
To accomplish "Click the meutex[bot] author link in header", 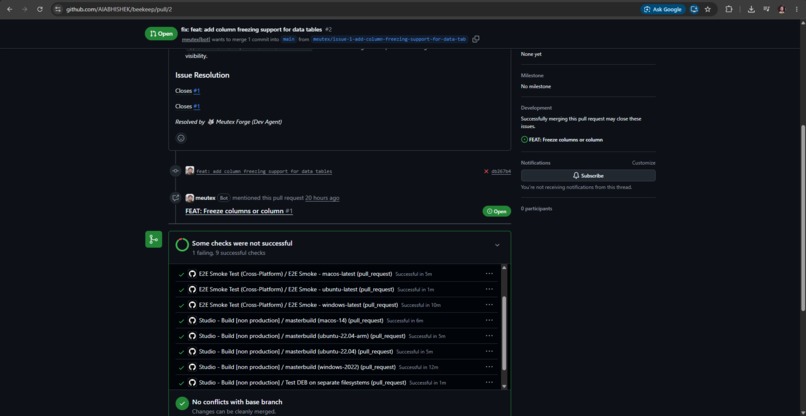I will (195, 39).
